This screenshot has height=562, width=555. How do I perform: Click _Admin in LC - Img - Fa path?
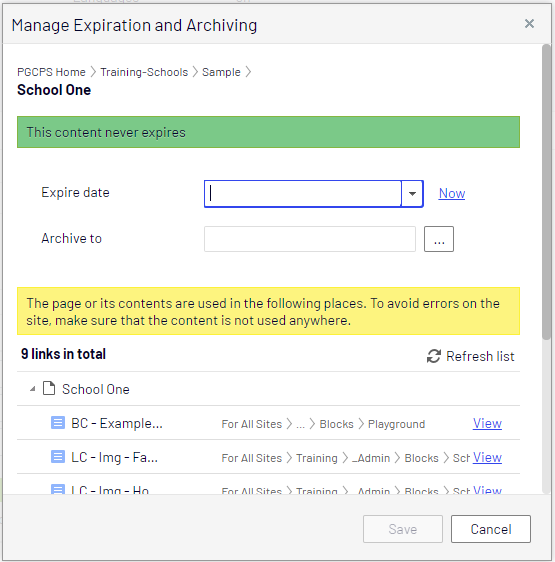371,458
